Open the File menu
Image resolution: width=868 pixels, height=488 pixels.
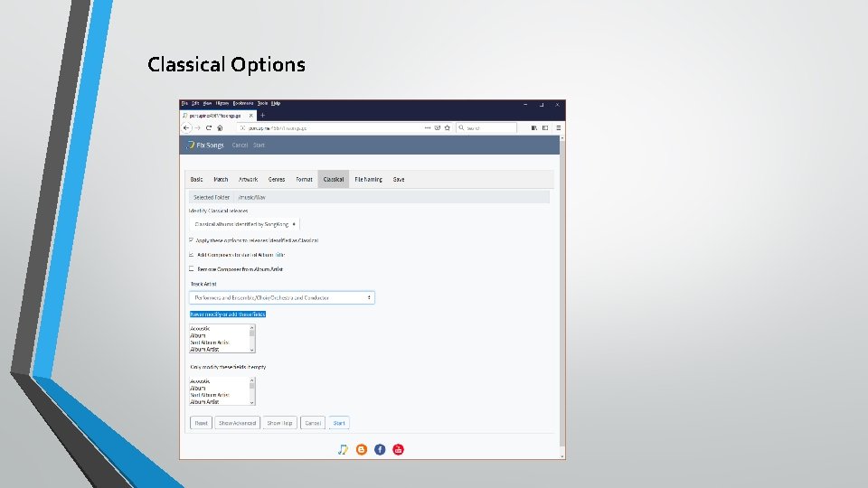[x=184, y=103]
